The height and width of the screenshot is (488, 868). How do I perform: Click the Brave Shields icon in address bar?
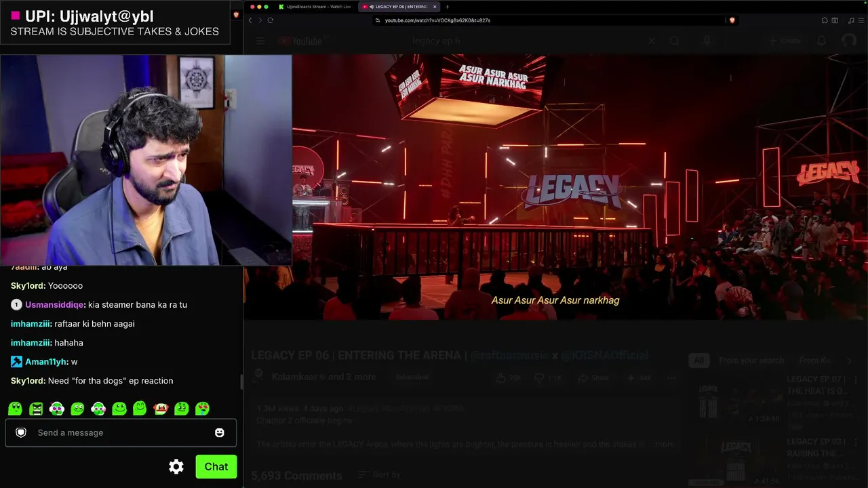pyautogui.click(x=732, y=20)
